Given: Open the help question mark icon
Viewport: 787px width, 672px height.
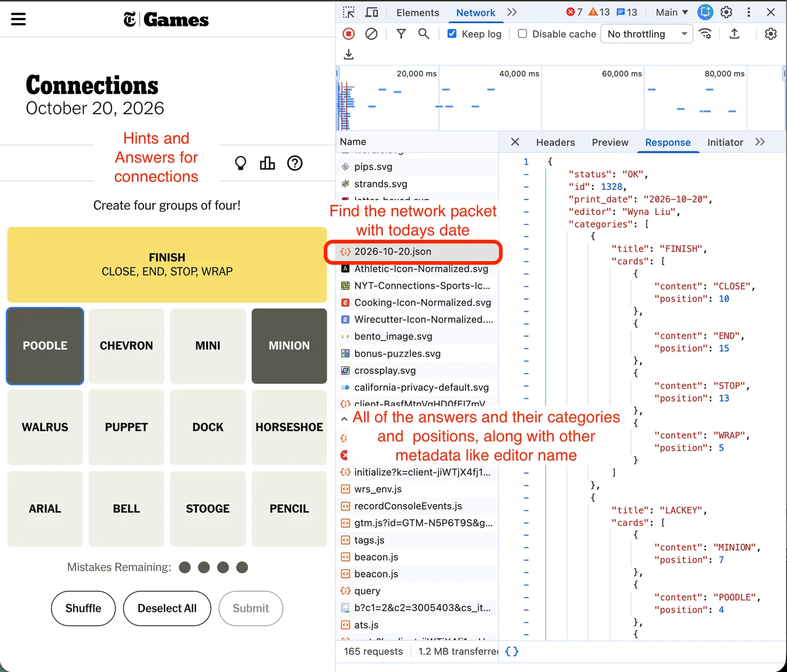Looking at the screenshot, I should 295,164.
